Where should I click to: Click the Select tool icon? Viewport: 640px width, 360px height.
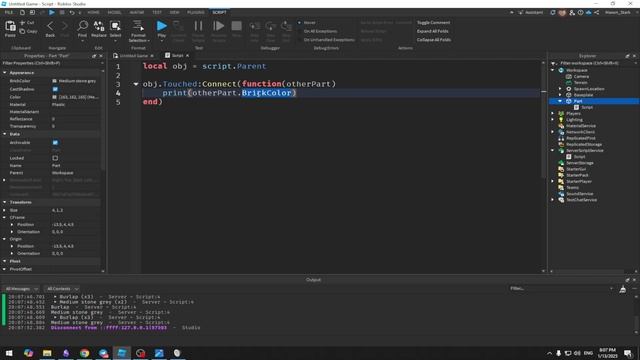click(116, 26)
